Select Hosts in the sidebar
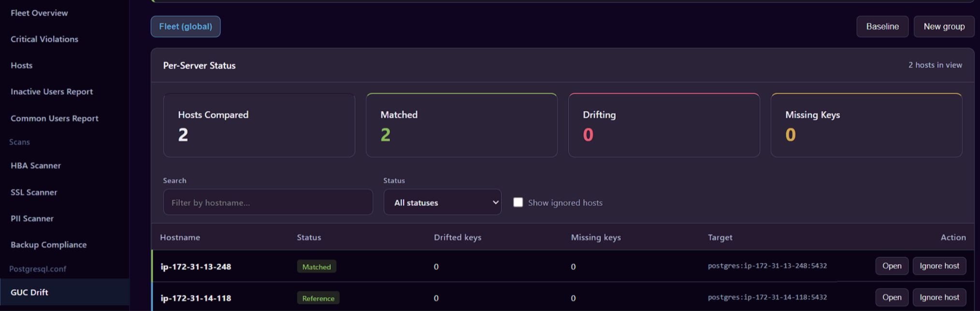The image size is (980, 311). click(x=22, y=65)
